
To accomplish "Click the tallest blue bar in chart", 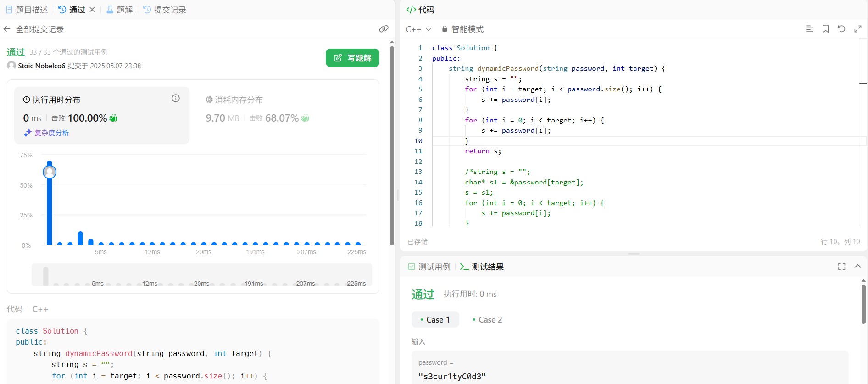I will coord(50,203).
